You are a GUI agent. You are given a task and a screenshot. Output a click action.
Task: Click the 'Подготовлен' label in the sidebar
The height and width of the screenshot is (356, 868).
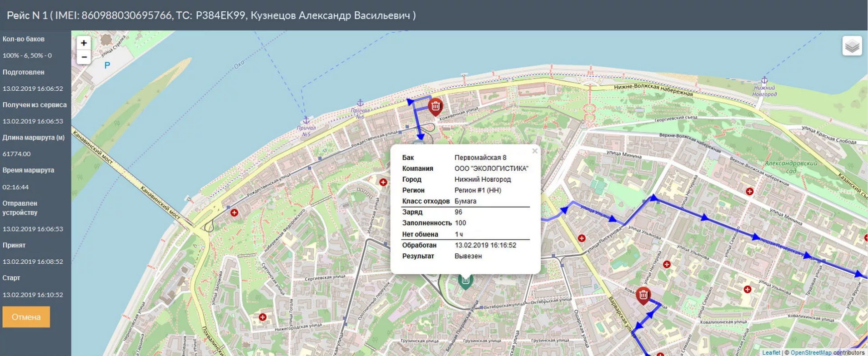click(x=24, y=72)
